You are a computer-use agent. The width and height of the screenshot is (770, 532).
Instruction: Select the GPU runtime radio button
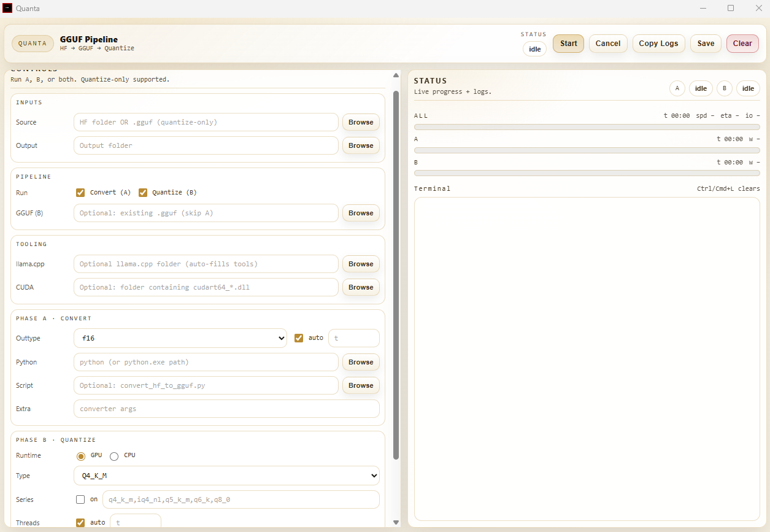click(x=80, y=456)
